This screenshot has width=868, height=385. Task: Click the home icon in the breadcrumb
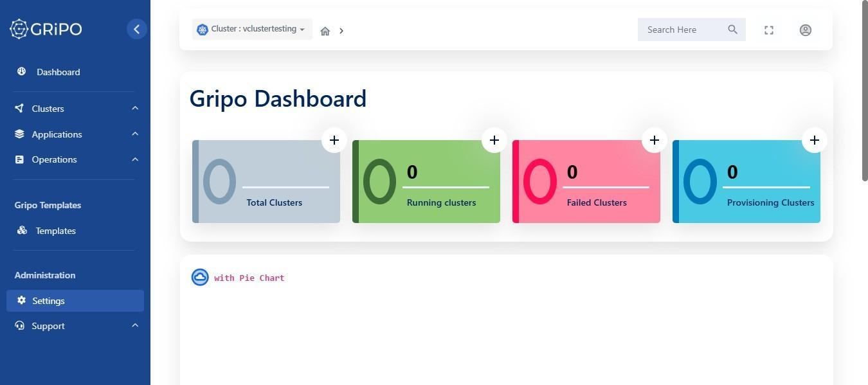325,31
